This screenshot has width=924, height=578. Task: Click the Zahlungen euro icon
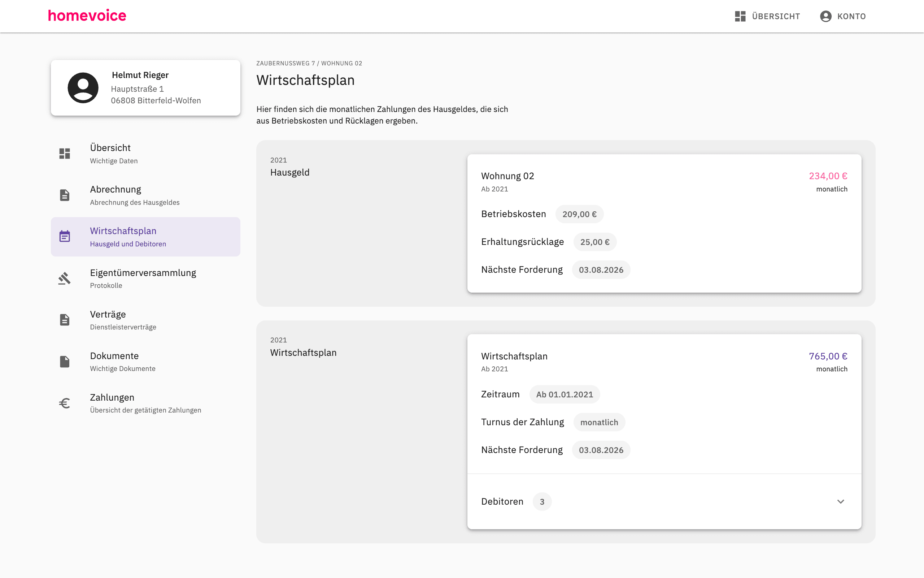[65, 403]
